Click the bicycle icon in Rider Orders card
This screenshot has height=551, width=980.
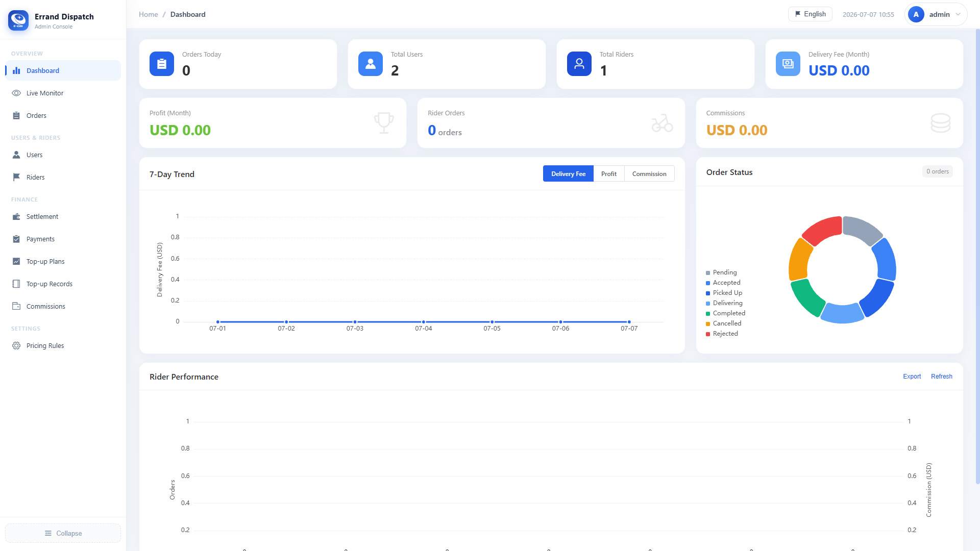662,123
